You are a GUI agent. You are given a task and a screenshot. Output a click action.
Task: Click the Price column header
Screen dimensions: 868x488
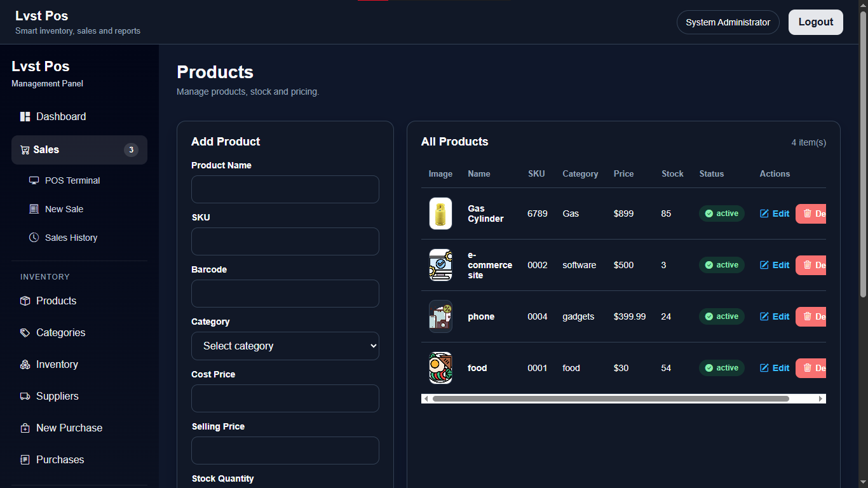pyautogui.click(x=623, y=173)
